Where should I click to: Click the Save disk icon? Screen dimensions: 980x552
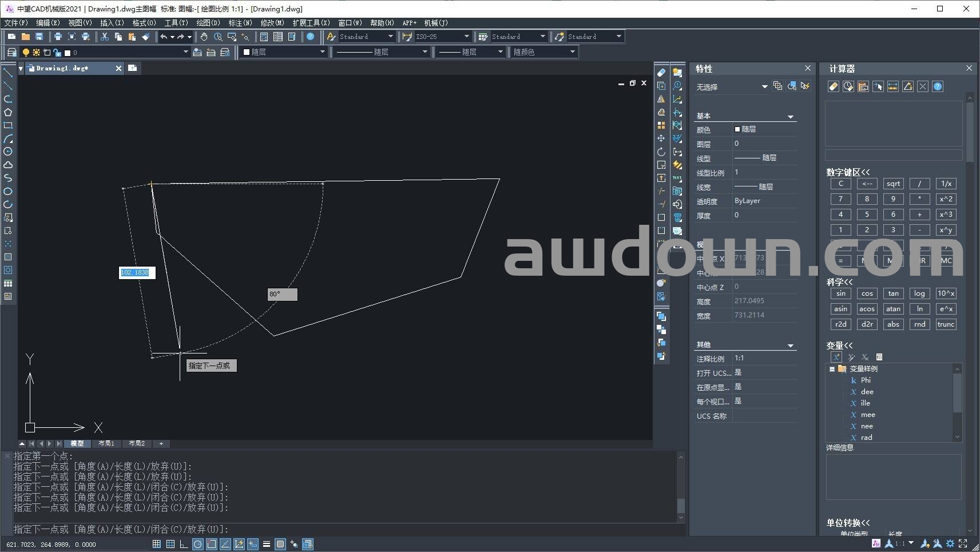tap(39, 37)
